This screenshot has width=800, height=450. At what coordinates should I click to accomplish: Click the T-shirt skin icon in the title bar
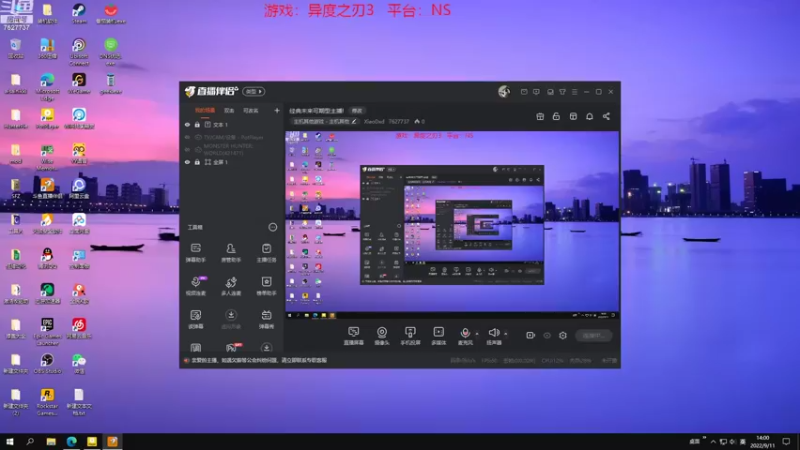(x=562, y=92)
